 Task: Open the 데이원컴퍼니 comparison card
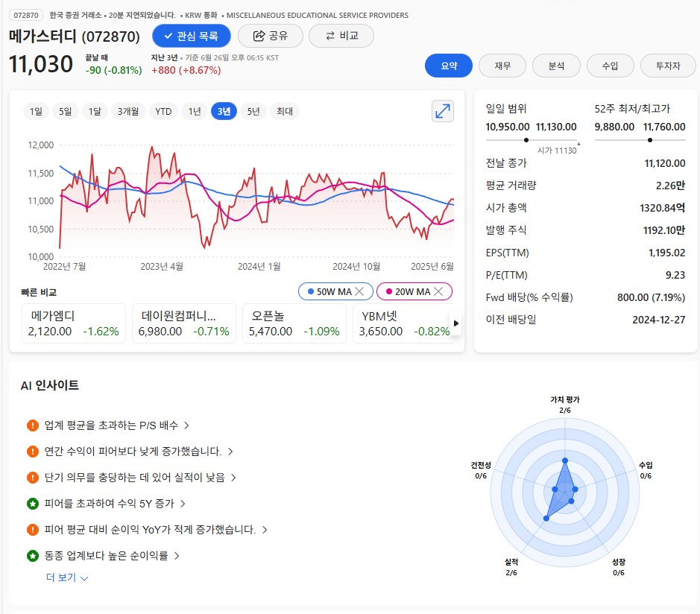(184, 323)
